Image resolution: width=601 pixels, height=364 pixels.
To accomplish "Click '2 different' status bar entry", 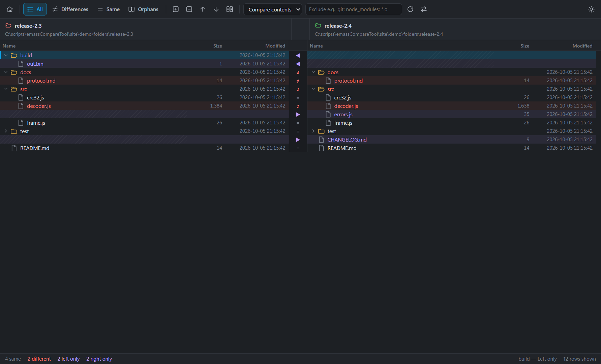I will 39,359.
